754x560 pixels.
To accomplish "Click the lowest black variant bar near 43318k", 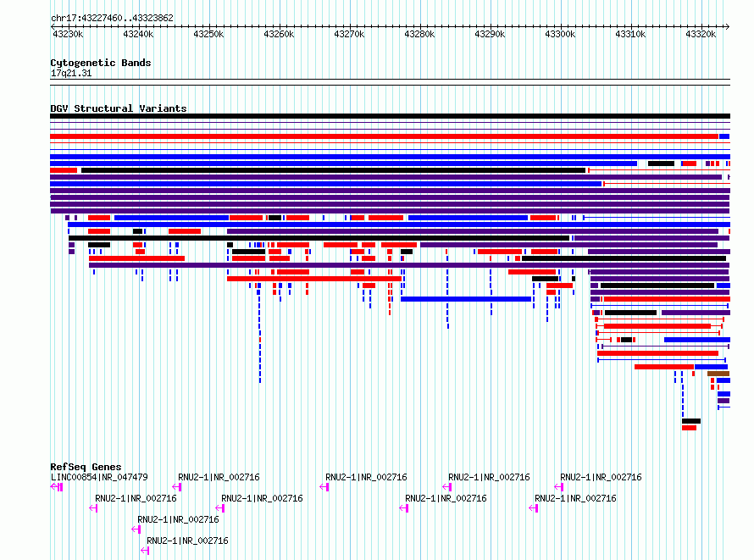I will tap(691, 421).
